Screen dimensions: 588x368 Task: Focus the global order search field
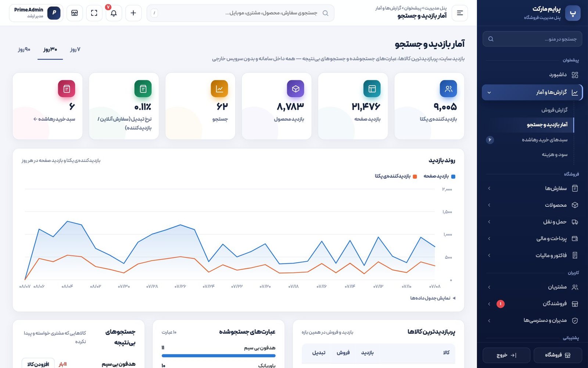(x=240, y=13)
